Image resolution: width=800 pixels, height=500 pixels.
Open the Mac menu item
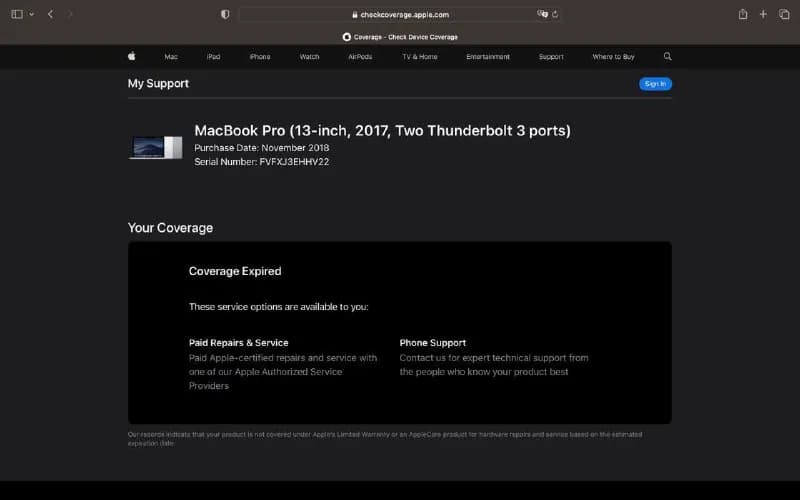pyautogui.click(x=171, y=57)
